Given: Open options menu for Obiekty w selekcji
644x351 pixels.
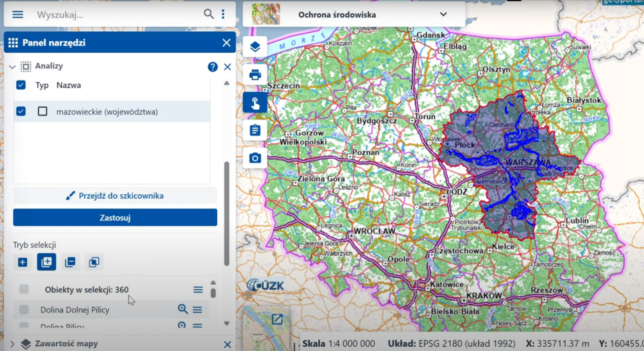Looking at the screenshot, I should [198, 289].
